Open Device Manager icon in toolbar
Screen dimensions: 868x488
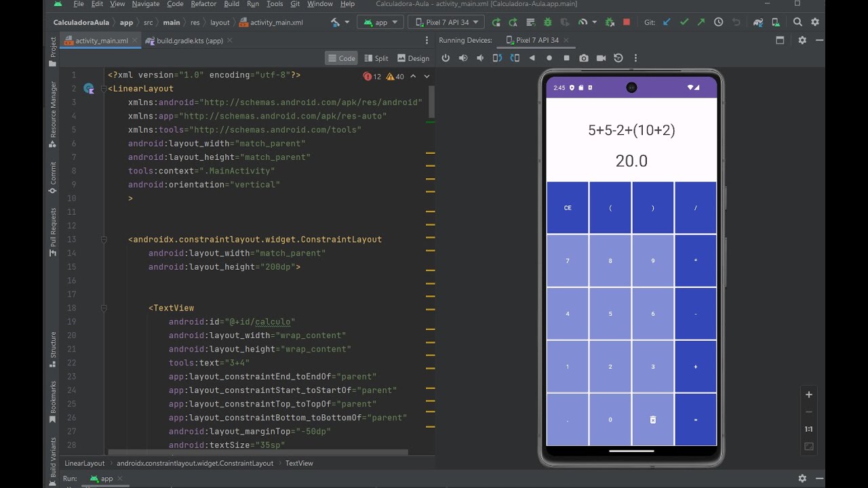775,22
